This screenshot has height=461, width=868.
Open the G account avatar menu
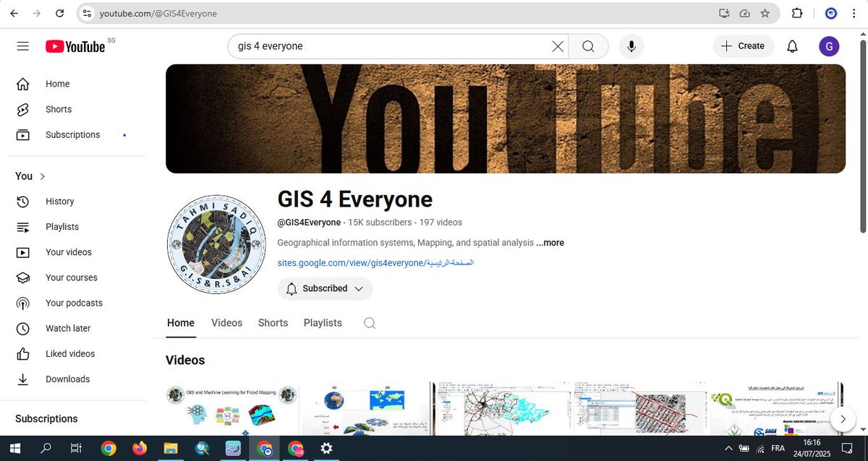coord(829,46)
